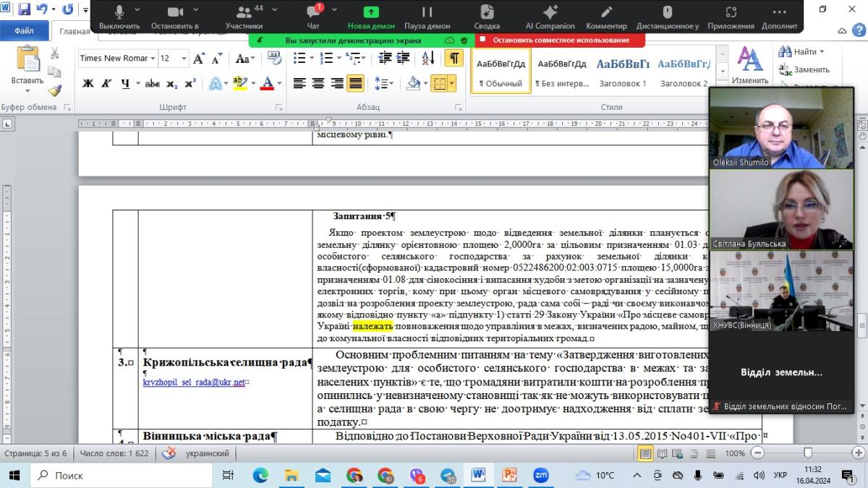Click the Zoom annotate pencil icon

[606, 16]
